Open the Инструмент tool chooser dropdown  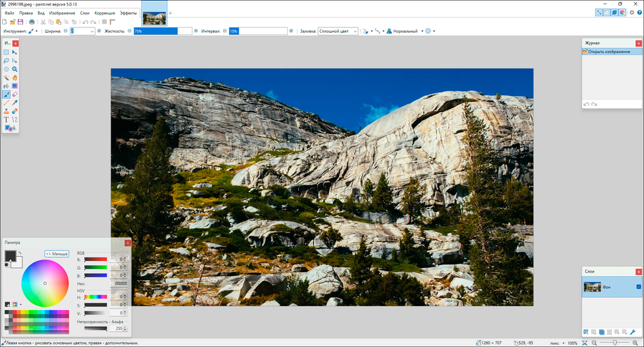point(33,31)
